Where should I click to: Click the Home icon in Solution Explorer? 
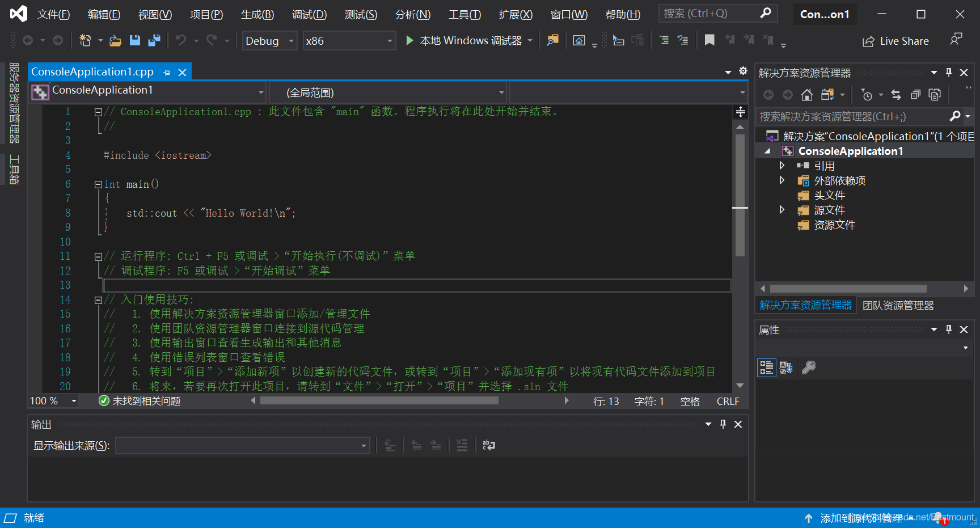(806, 95)
